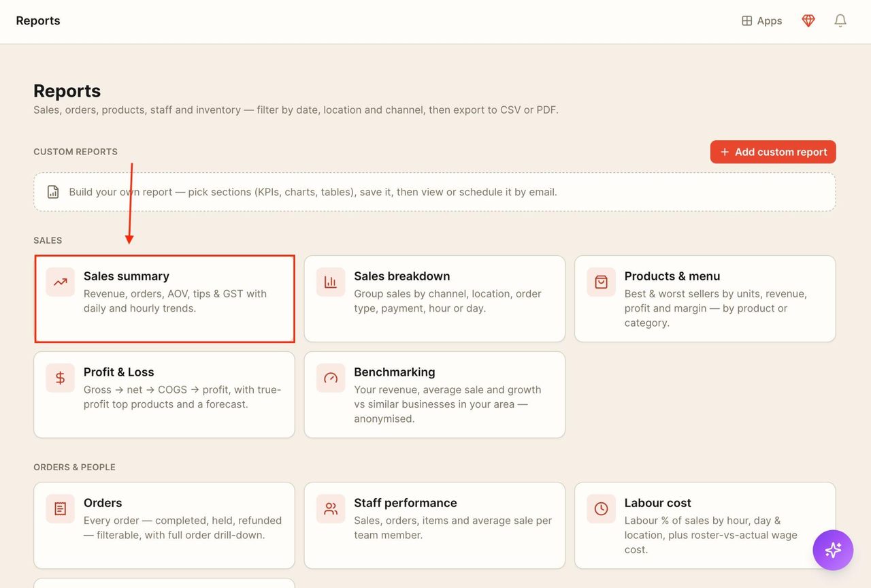Click the Apps label in header
Image resolution: width=871 pixels, height=588 pixels.
click(770, 21)
